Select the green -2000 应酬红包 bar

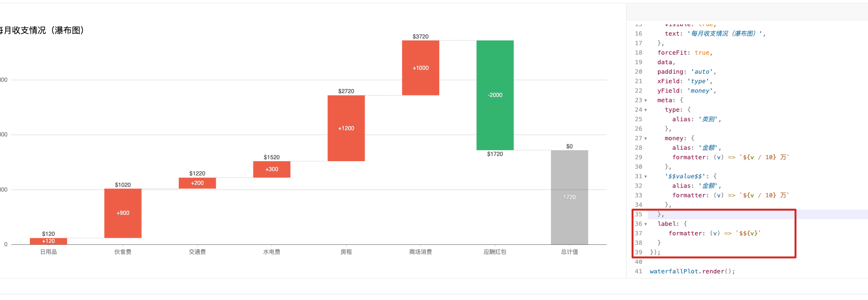[x=495, y=95]
